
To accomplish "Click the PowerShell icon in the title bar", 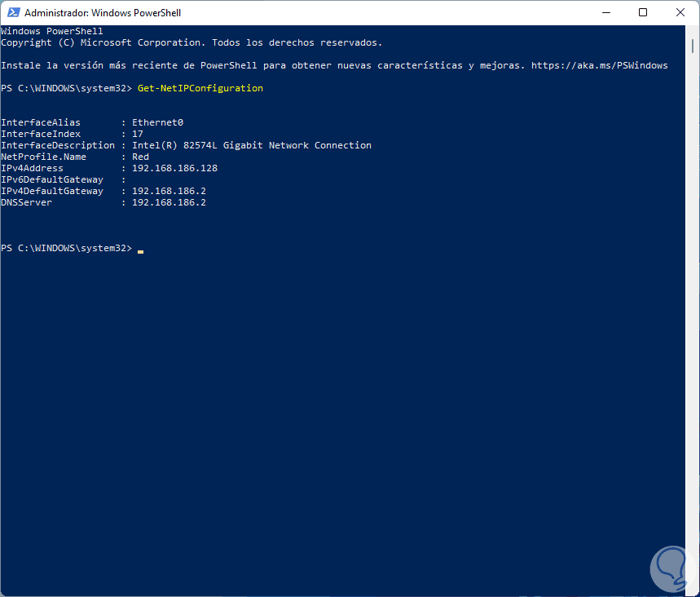I will coord(11,13).
